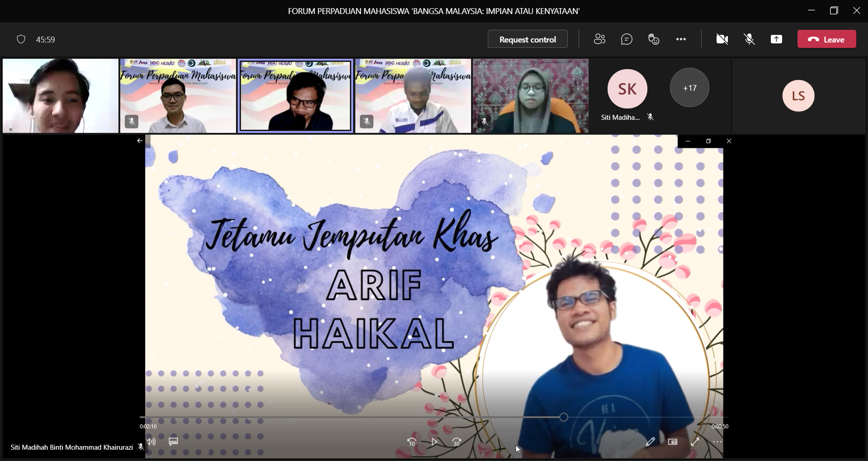
Task: Click the meeting timer 45:59
Action: (45, 40)
